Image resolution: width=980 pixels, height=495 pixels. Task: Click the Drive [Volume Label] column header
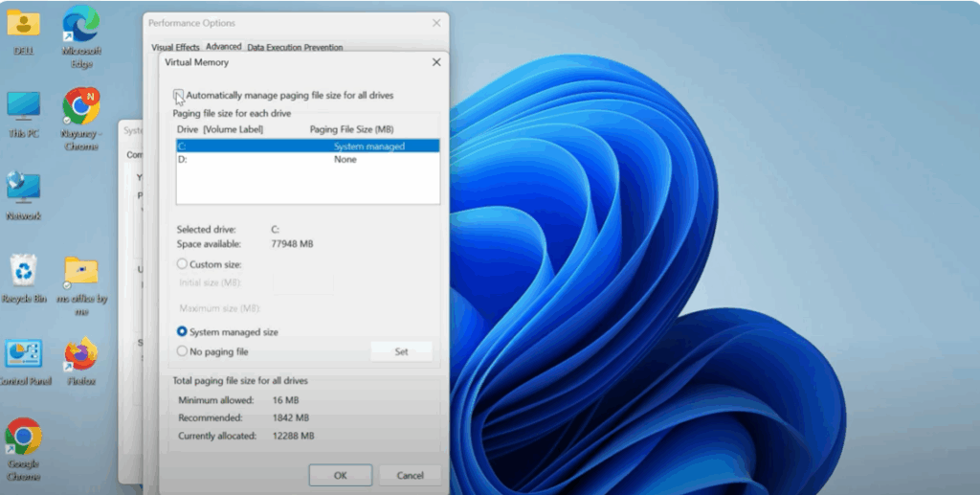[x=220, y=129]
